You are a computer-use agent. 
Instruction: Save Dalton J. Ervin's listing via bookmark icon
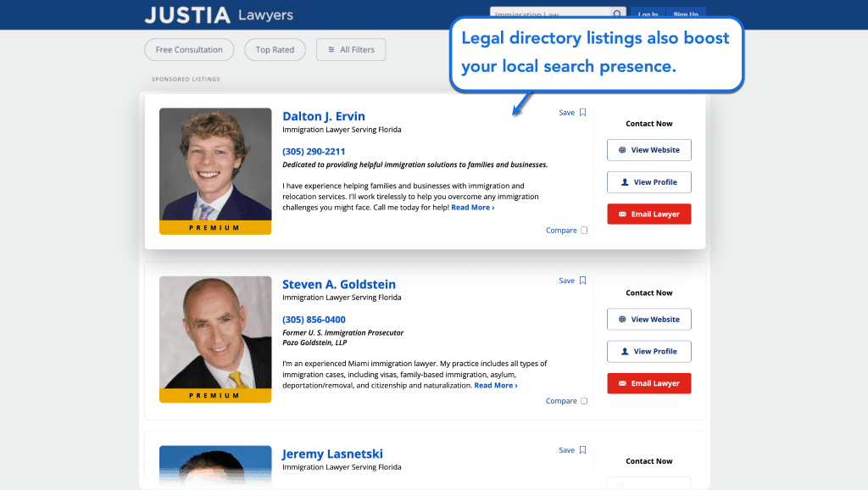pyautogui.click(x=582, y=113)
